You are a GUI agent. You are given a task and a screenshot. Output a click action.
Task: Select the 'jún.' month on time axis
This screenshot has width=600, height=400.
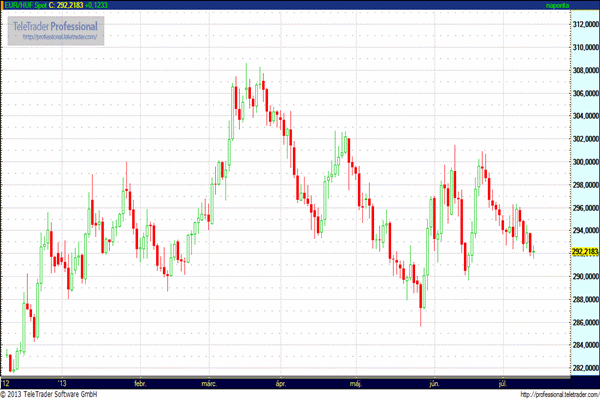(x=433, y=382)
